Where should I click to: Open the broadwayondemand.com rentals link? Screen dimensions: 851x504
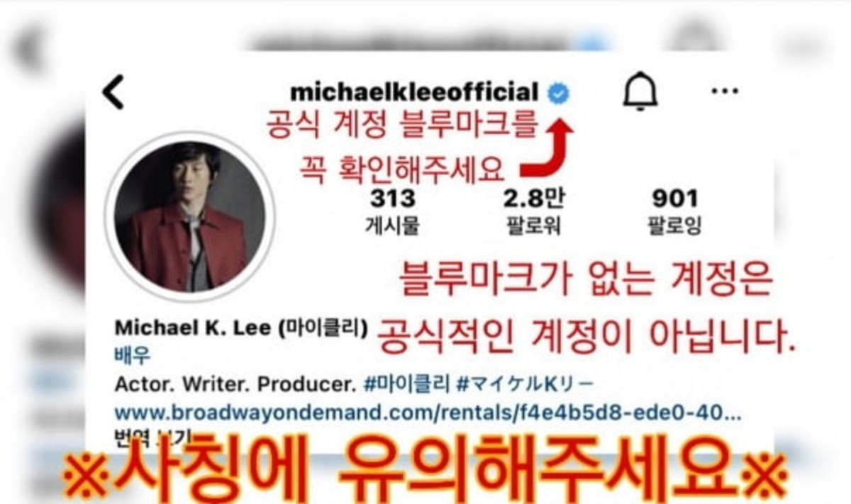(x=428, y=412)
